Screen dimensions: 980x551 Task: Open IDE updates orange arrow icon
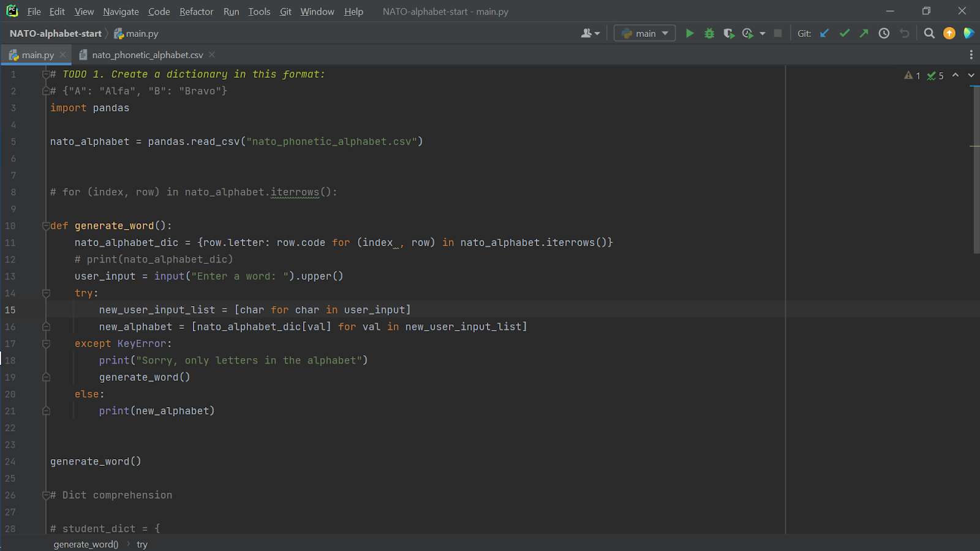point(949,34)
